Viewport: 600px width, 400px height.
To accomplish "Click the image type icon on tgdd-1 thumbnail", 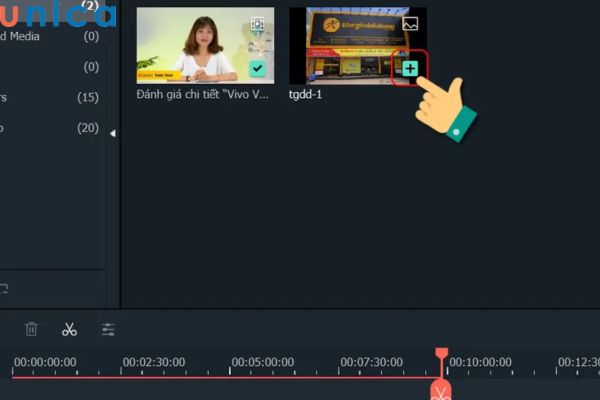I will [x=410, y=24].
